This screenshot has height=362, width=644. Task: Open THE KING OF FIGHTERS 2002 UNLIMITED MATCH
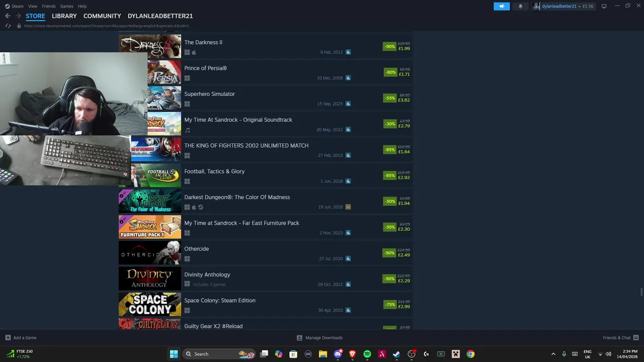266,150
